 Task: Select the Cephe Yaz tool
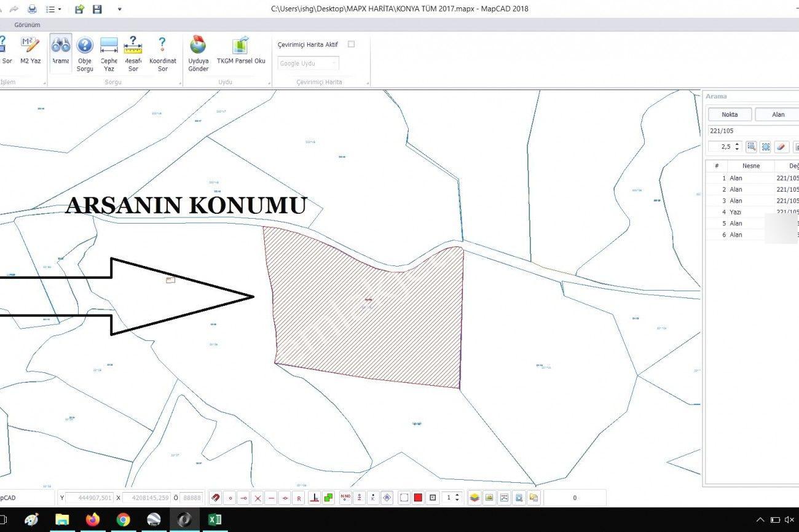click(109, 53)
